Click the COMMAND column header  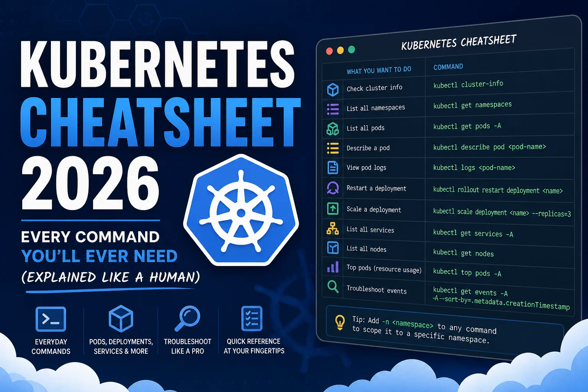(x=448, y=67)
